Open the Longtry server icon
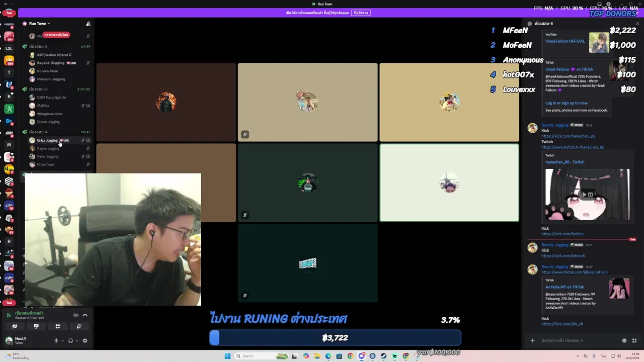Screen dimensions: 644x362 click(x=9, y=24)
